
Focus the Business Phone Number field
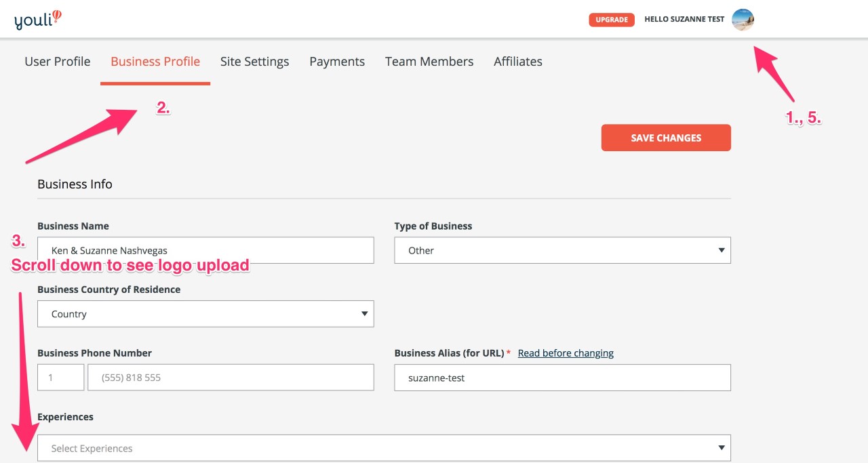pos(231,378)
